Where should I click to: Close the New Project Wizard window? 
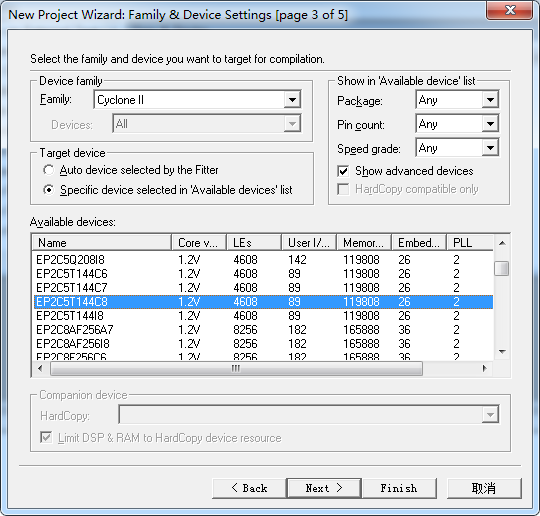[x=509, y=10]
